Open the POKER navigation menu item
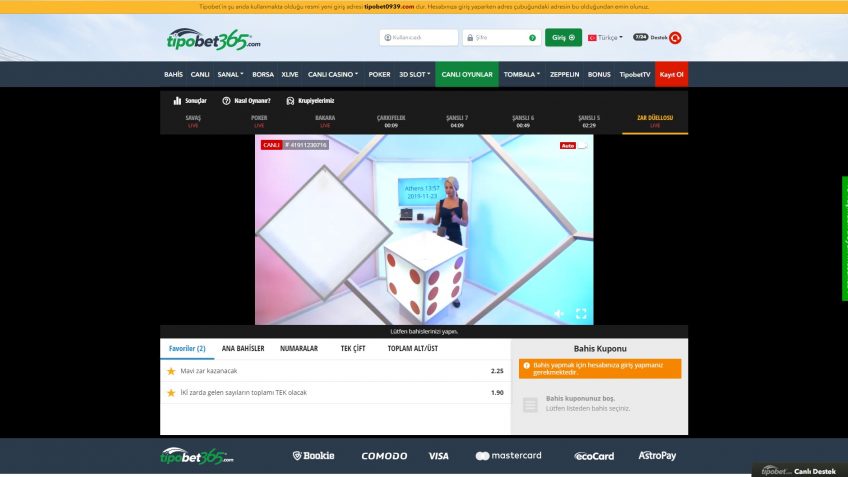Viewport: 848px width, 477px height. [x=379, y=75]
